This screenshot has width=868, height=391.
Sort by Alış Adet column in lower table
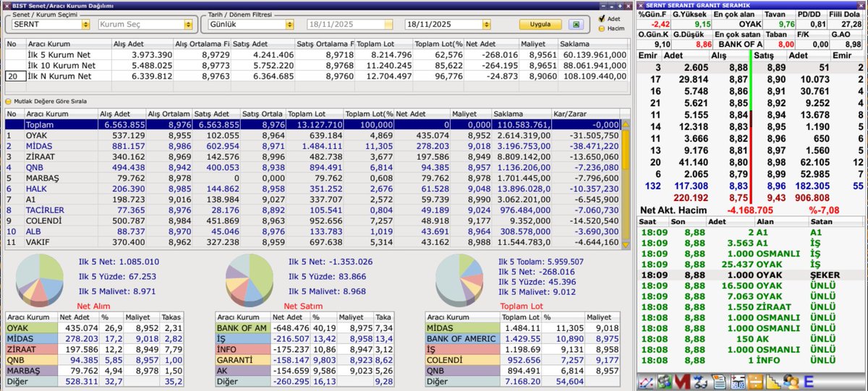coord(123,113)
